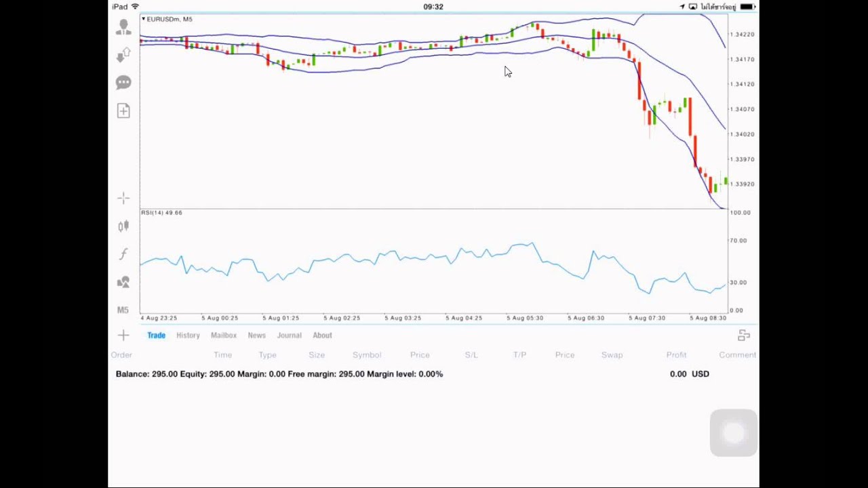
Task: Sort by the Swap column header
Action: [x=612, y=355]
